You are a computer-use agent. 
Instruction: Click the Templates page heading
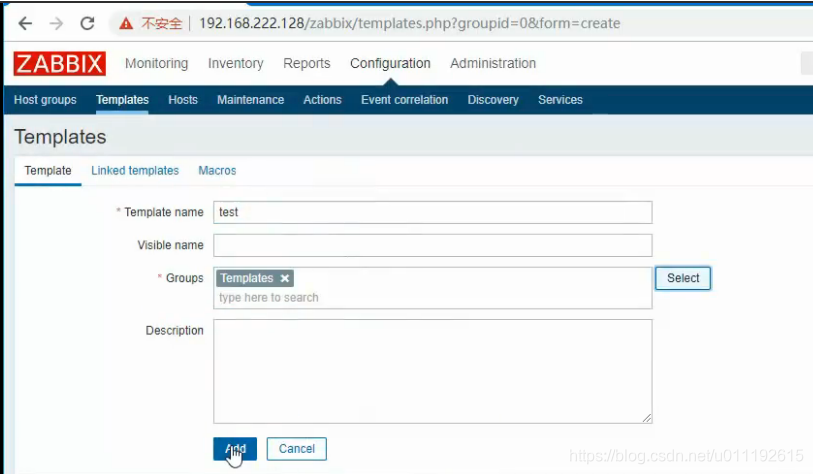[x=60, y=137]
